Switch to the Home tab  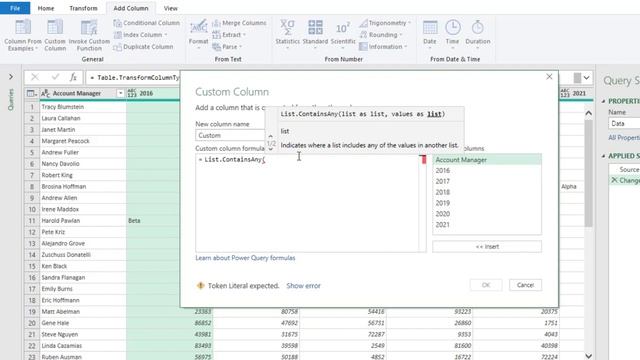coord(46,8)
